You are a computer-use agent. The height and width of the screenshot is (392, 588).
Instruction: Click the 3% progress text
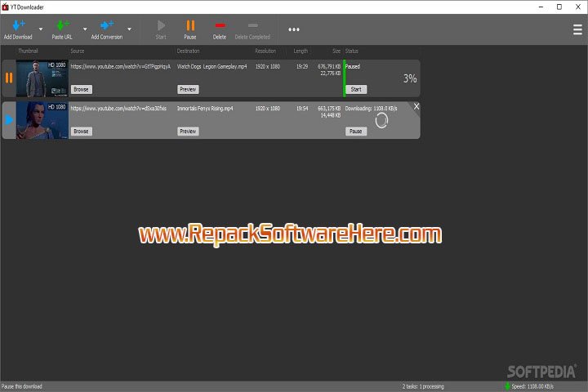click(410, 78)
